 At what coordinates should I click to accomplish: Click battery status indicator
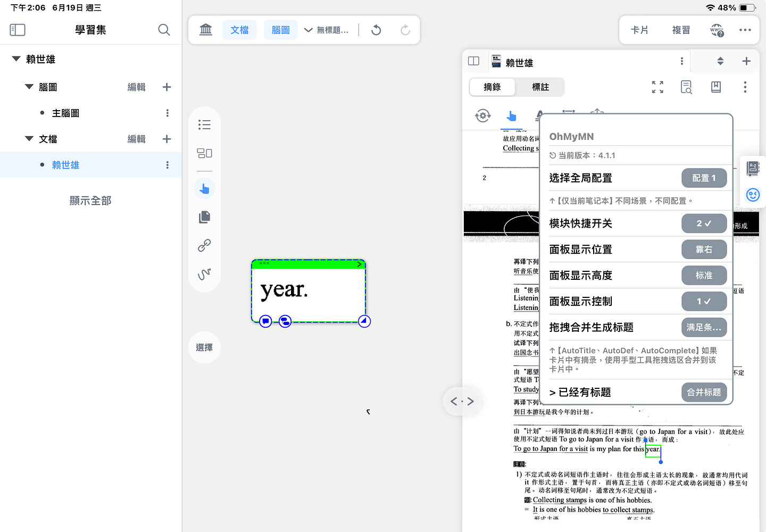click(747, 7)
